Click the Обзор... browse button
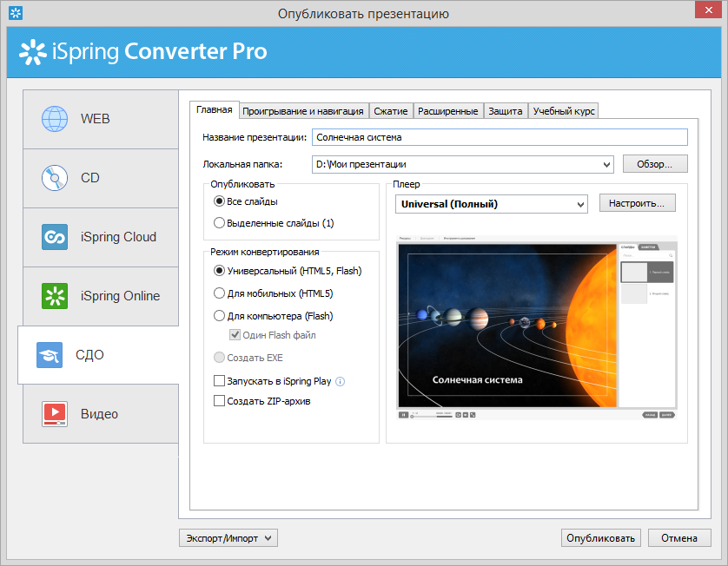This screenshot has height=566, width=728. [655, 164]
